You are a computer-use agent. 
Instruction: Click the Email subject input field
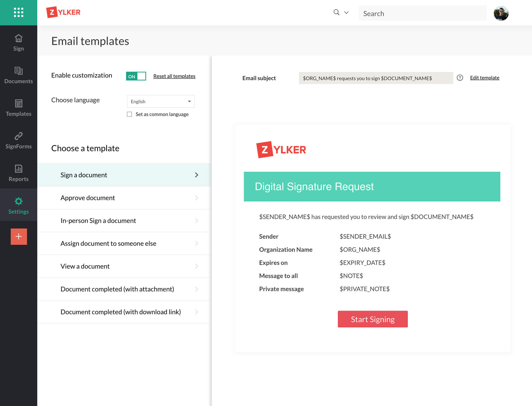(x=375, y=78)
